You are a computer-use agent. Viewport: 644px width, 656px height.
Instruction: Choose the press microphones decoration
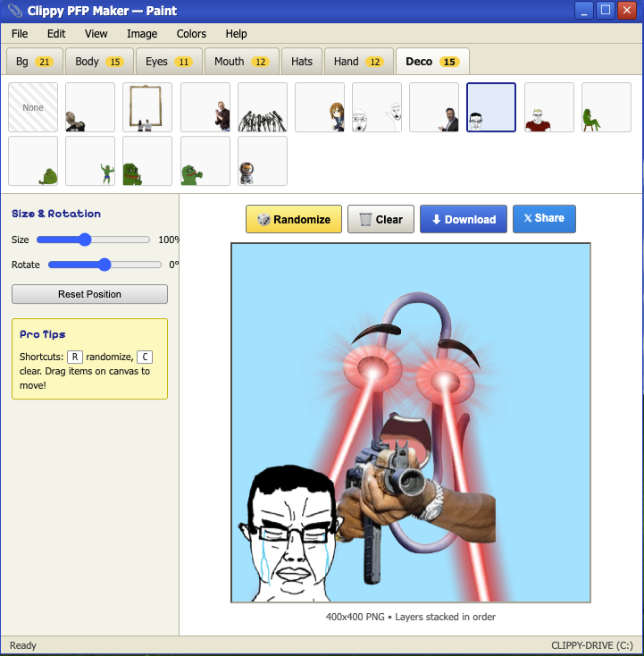263,107
